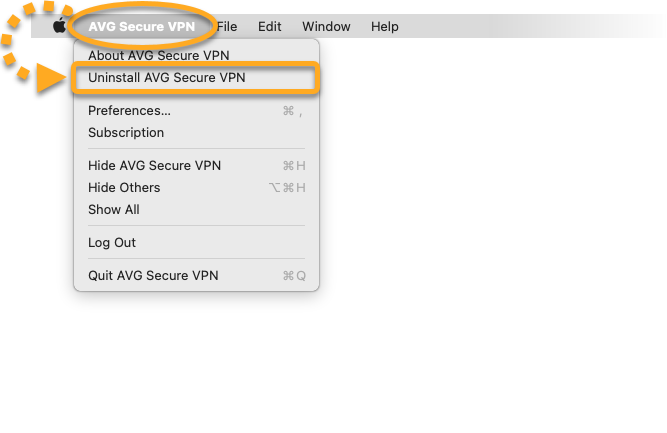667x433 pixels.
Task: Choose Show All from the menu
Action: click(197, 210)
